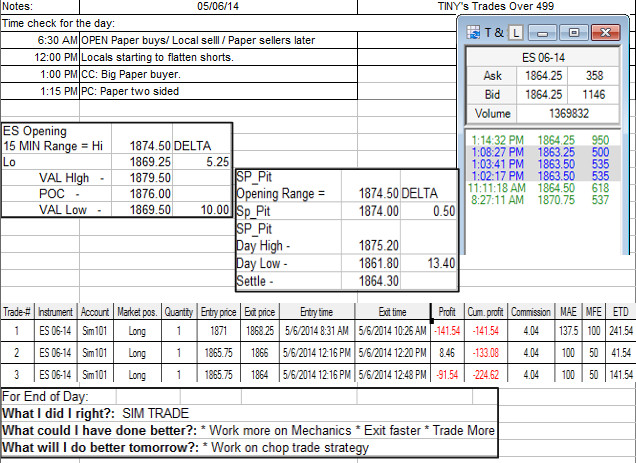Select the PC: Paper two sided cell
Viewport: 636px width, 463px height.
219,91
